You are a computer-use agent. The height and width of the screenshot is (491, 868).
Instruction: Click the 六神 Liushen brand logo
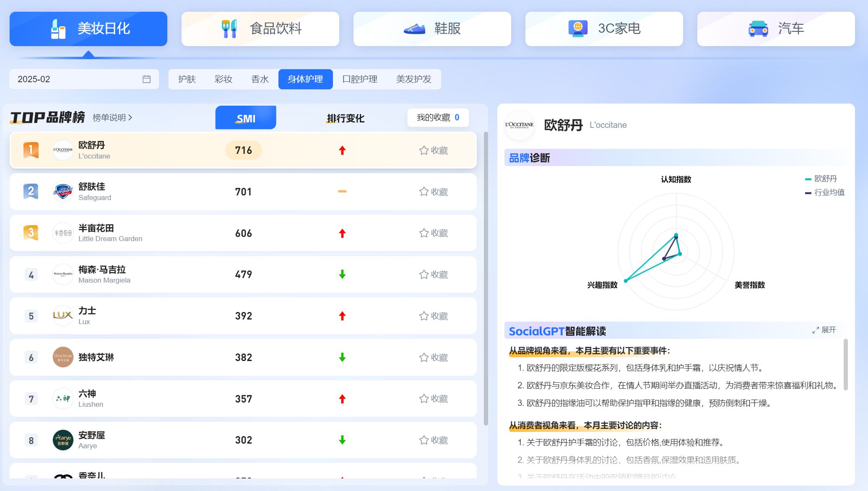63,399
